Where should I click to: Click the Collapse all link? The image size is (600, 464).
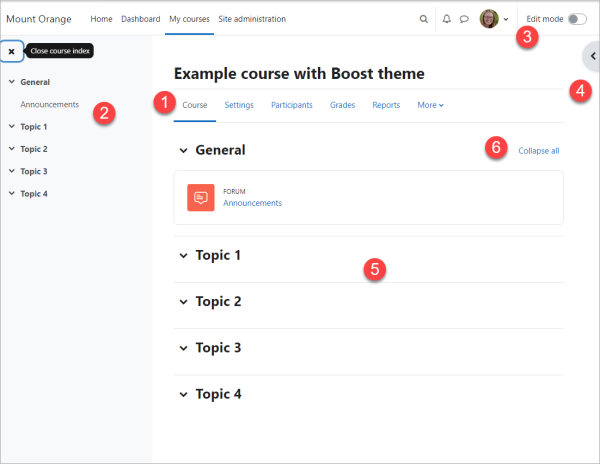538,151
